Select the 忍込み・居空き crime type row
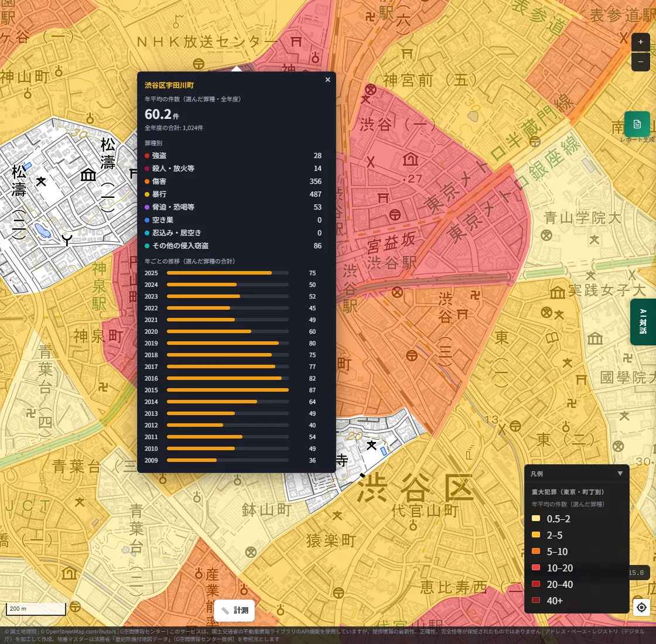This screenshot has width=656, height=644. [x=233, y=233]
